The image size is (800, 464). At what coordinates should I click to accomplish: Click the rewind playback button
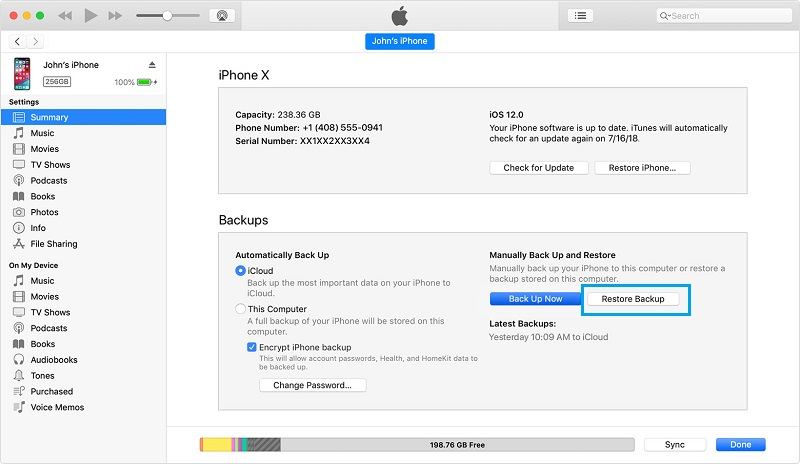click(65, 16)
